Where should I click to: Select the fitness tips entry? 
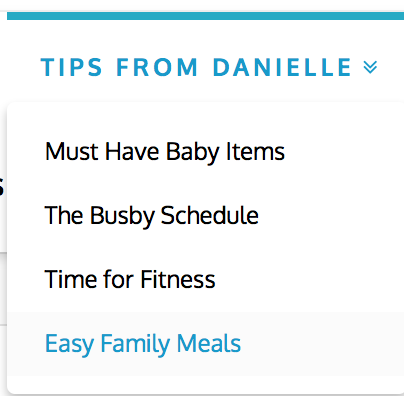130,279
